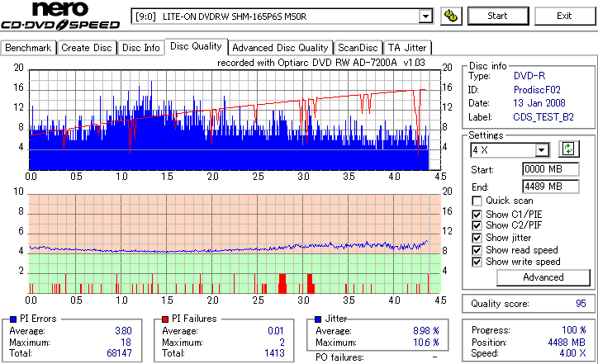Go to Advanced Disc Quality tab
The width and height of the screenshot is (598, 364).
pyautogui.click(x=280, y=48)
